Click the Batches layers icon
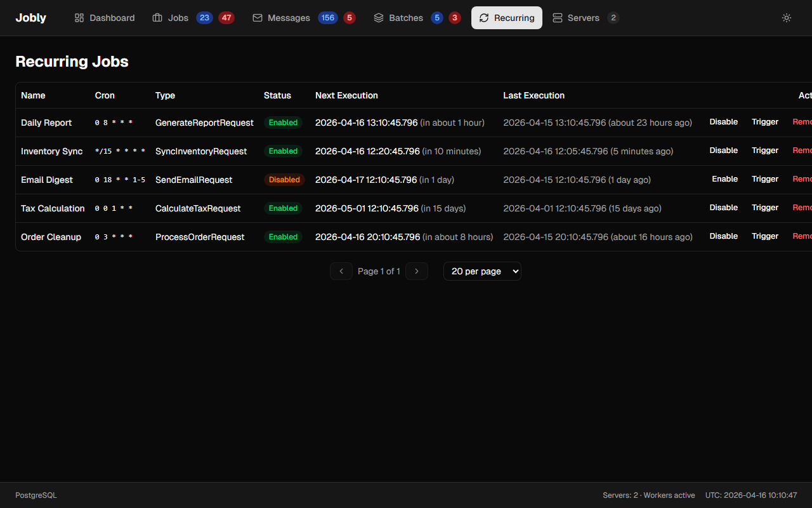 point(379,18)
